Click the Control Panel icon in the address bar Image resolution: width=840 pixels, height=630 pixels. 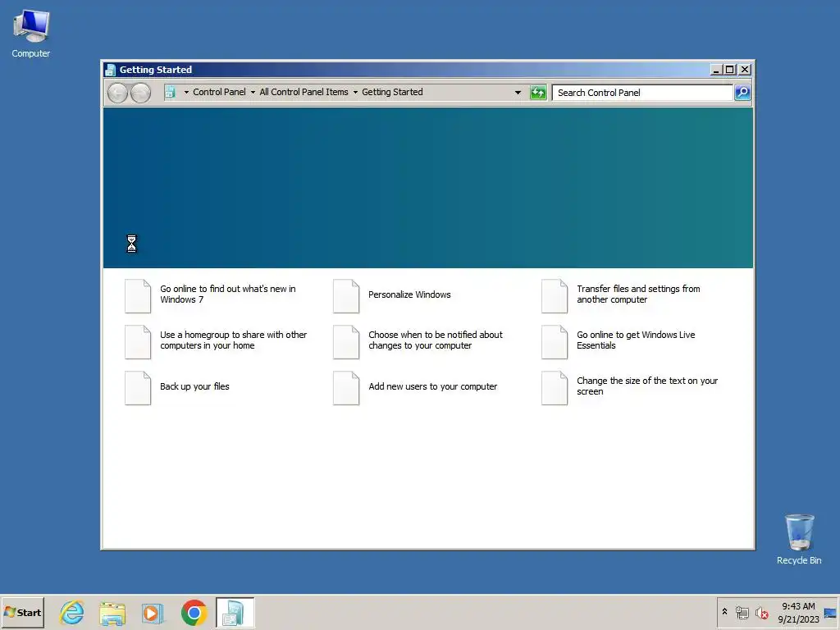pyautogui.click(x=170, y=92)
